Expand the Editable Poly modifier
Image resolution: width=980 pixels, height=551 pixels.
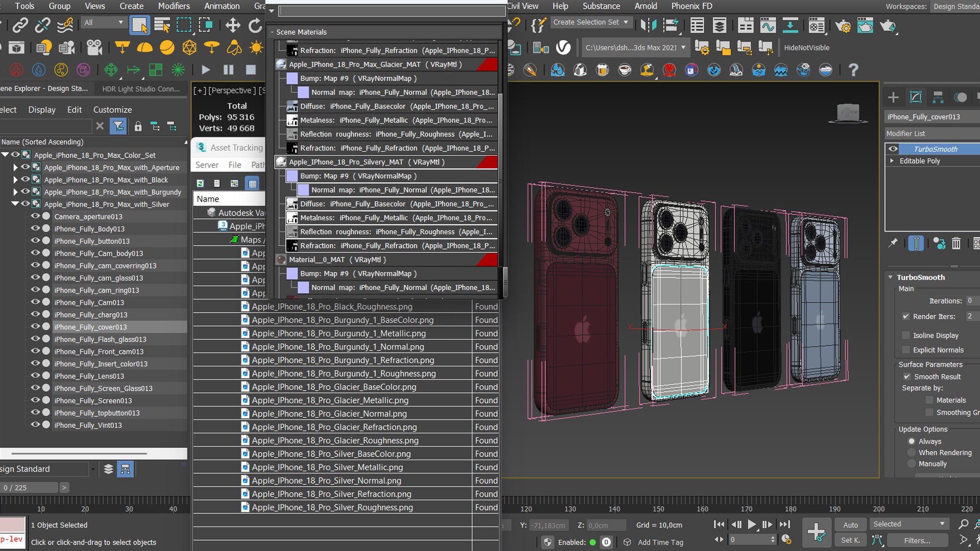892,161
